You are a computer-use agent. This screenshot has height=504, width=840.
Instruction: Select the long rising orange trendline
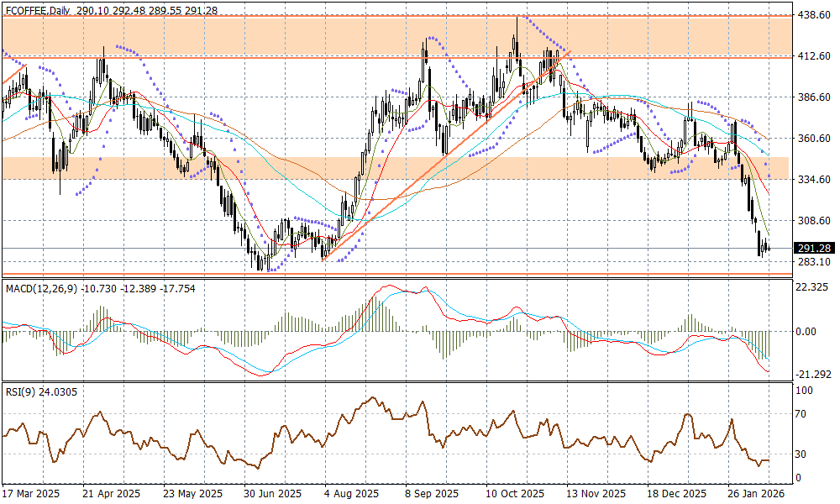(445, 155)
